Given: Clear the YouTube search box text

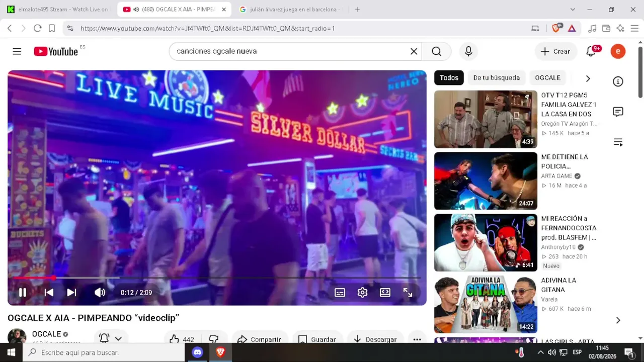Looking at the screenshot, I should click(x=414, y=51).
